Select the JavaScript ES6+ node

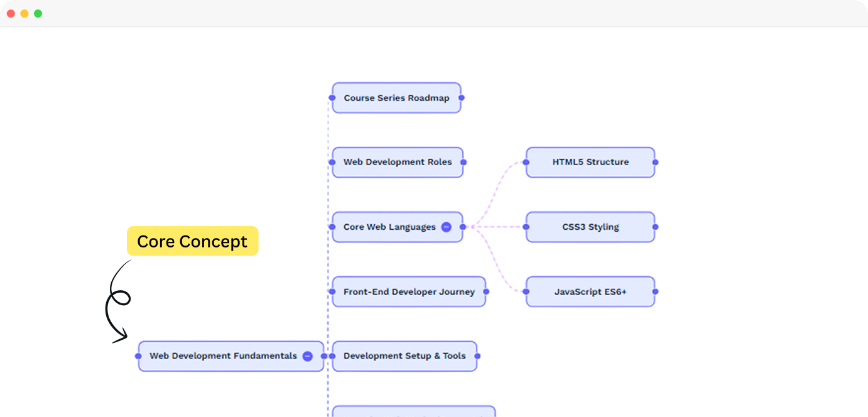590,291
